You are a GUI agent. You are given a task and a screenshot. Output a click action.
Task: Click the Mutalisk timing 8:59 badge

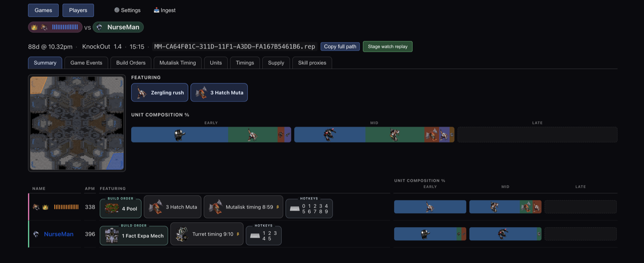[x=244, y=207]
